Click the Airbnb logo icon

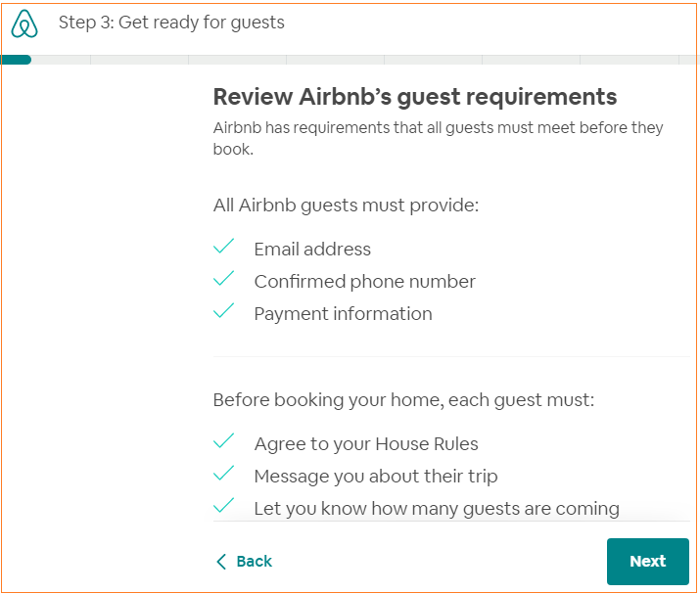click(24, 23)
